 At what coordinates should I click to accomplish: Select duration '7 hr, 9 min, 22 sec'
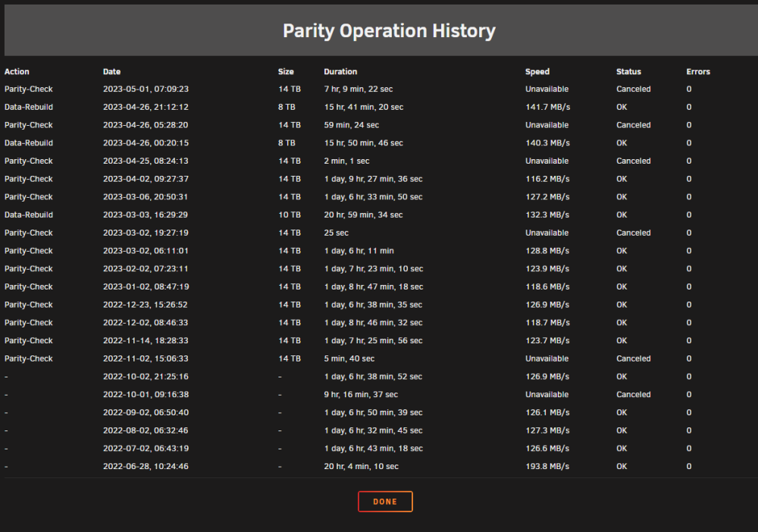pyautogui.click(x=359, y=89)
